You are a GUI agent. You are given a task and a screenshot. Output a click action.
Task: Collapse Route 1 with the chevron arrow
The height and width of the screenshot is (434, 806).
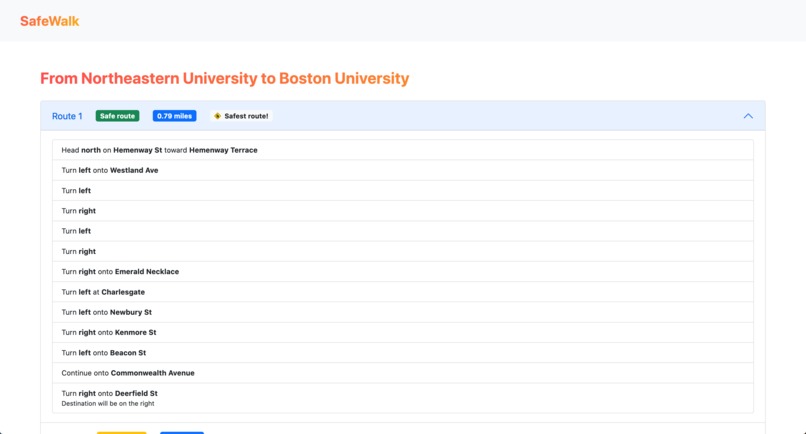pos(748,116)
